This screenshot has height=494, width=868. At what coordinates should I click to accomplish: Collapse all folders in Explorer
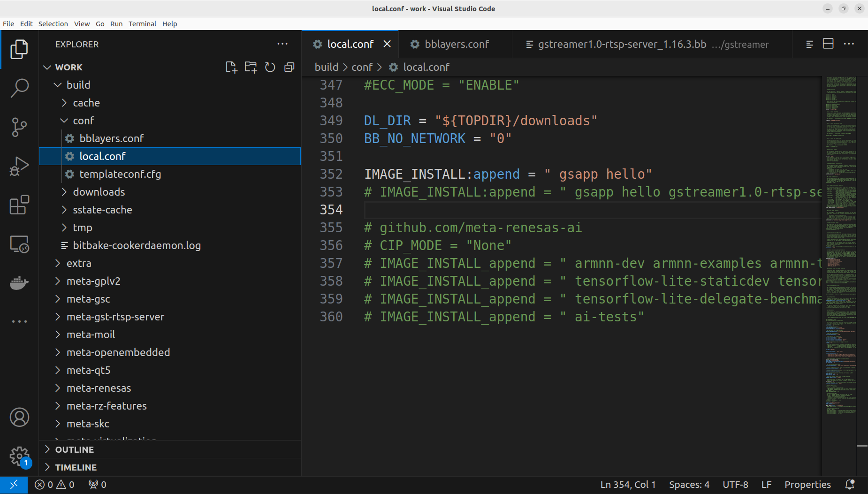click(x=289, y=67)
